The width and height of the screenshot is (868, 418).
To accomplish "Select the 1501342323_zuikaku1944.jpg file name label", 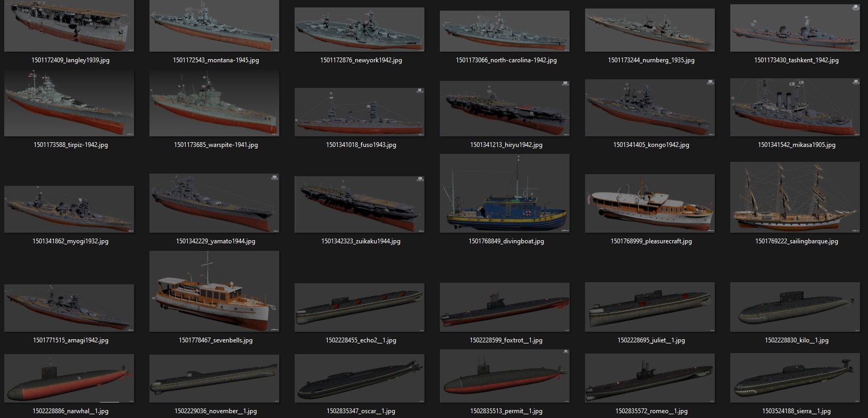I will tap(361, 241).
